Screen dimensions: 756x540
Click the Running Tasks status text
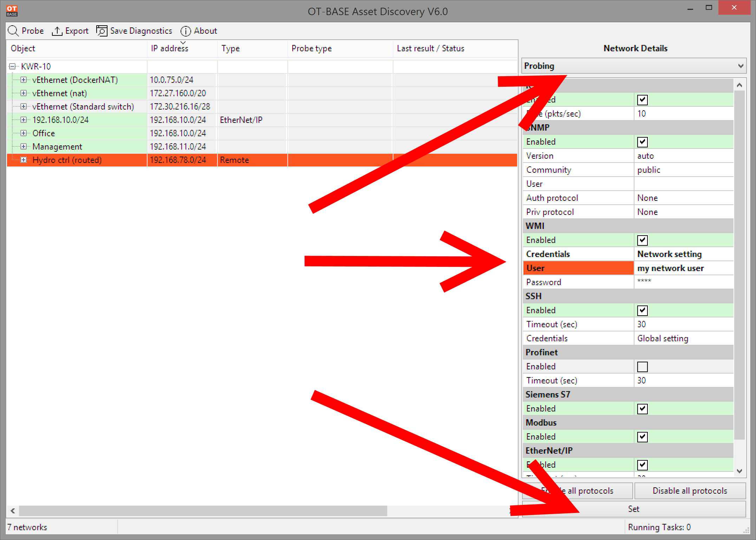[659, 527]
